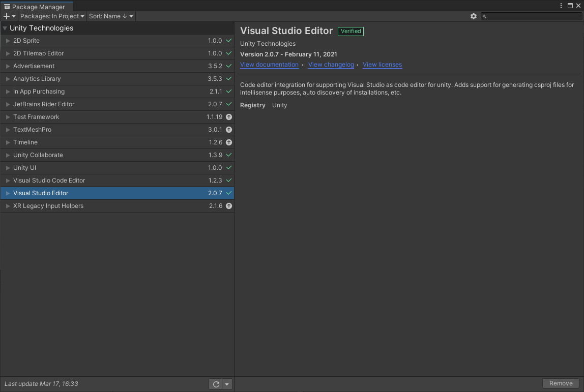The height and width of the screenshot is (392, 584).
Task: Click the Unity Collaborate installed checkmark
Action: pyautogui.click(x=229, y=155)
